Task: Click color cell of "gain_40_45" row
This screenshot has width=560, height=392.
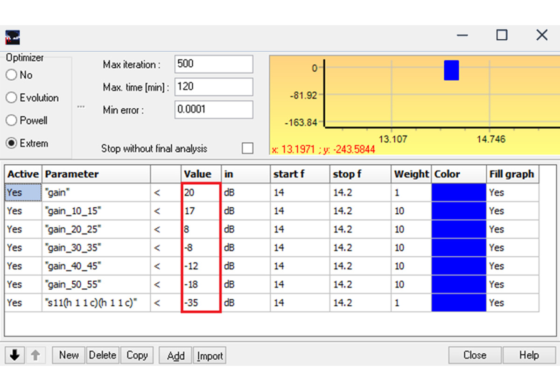Action: pyautogui.click(x=459, y=266)
